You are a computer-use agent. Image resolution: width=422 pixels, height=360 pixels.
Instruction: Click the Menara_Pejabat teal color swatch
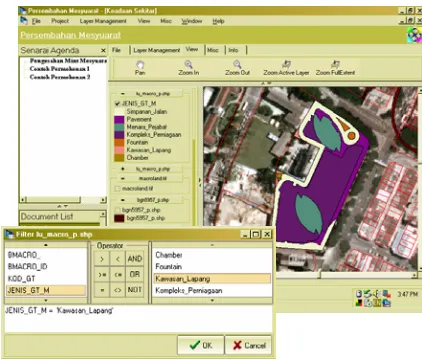[x=119, y=127]
